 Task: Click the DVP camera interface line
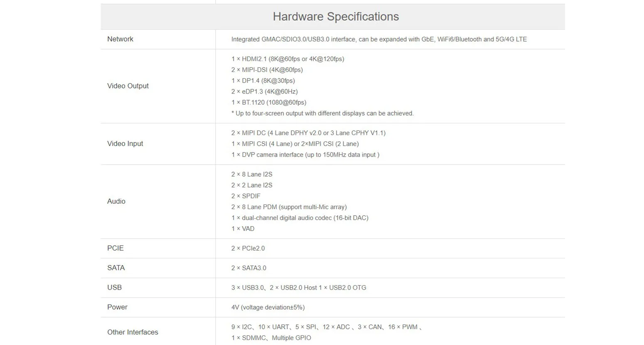(x=305, y=155)
